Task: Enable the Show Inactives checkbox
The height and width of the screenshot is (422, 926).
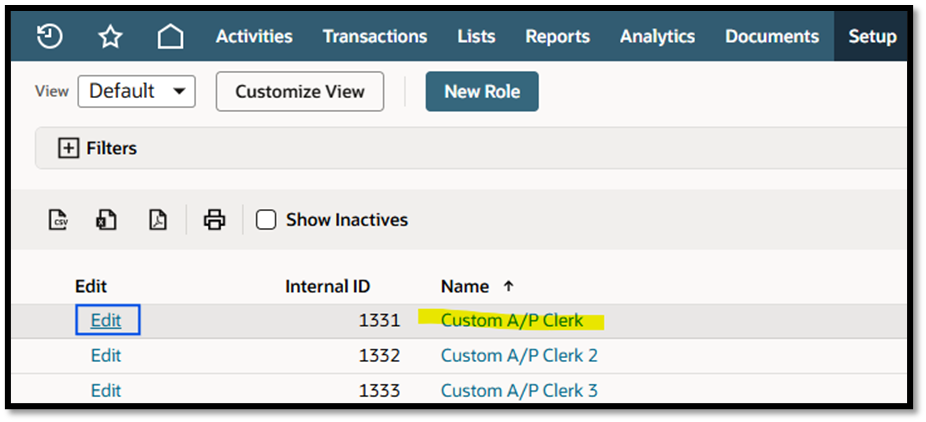Action: 266,220
